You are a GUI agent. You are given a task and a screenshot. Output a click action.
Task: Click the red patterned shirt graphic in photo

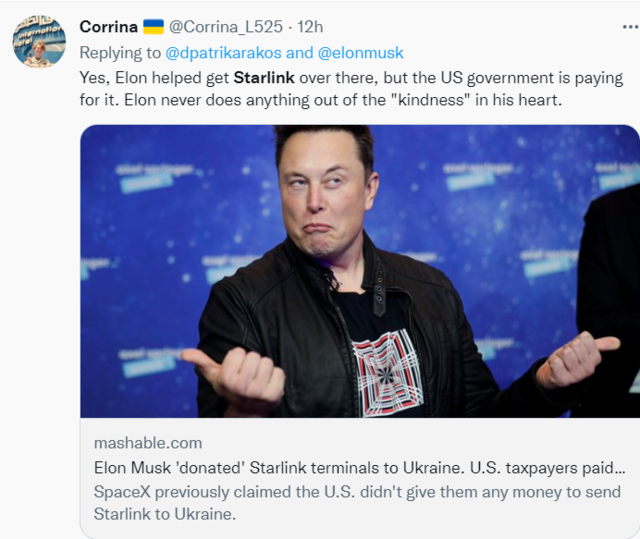[388, 372]
